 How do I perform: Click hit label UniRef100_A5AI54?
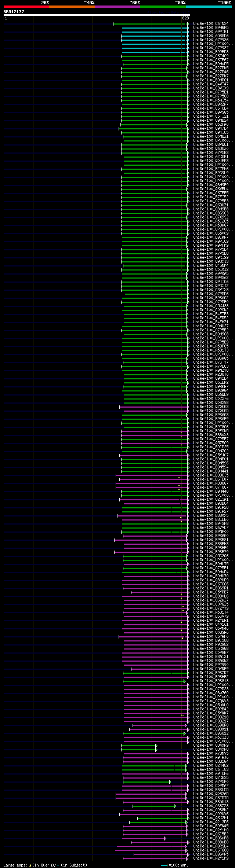tap(211, 100)
